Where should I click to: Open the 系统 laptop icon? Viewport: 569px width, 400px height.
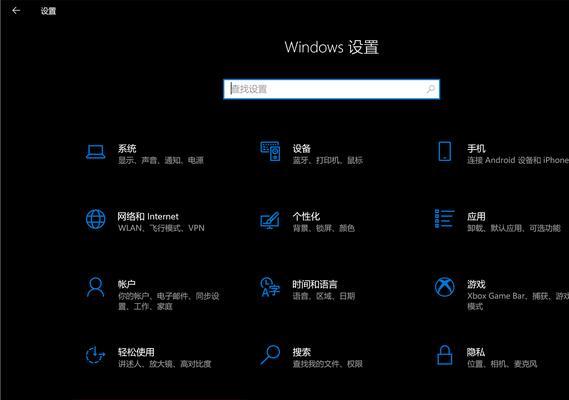point(96,152)
